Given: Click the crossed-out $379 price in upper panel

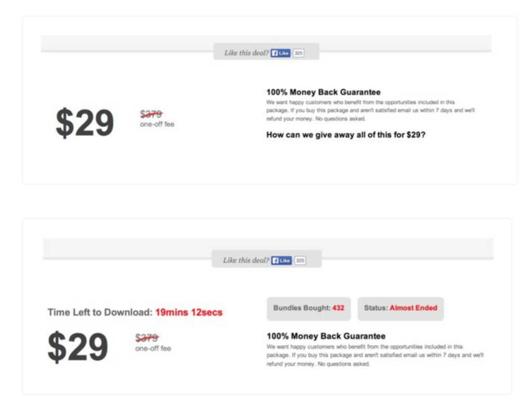Looking at the screenshot, I should tap(151, 114).
